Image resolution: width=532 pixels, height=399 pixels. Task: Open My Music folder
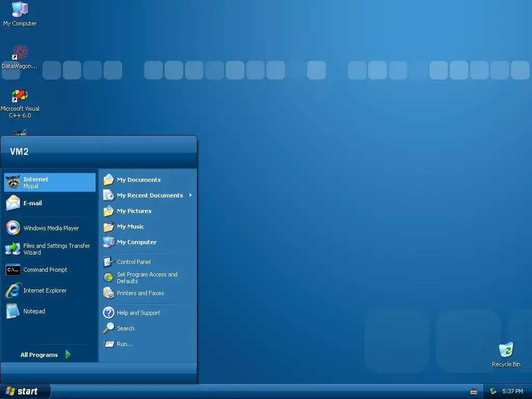tap(148, 227)
